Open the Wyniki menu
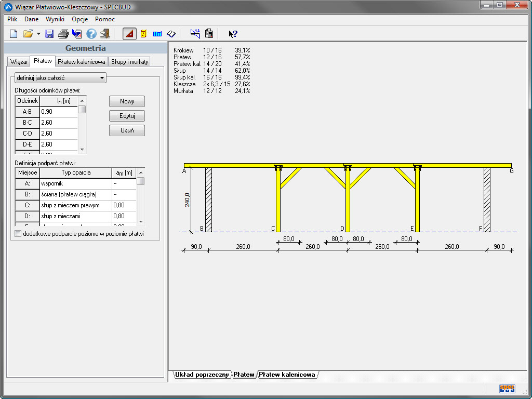The image size is (532, 399). coord(55,19)
